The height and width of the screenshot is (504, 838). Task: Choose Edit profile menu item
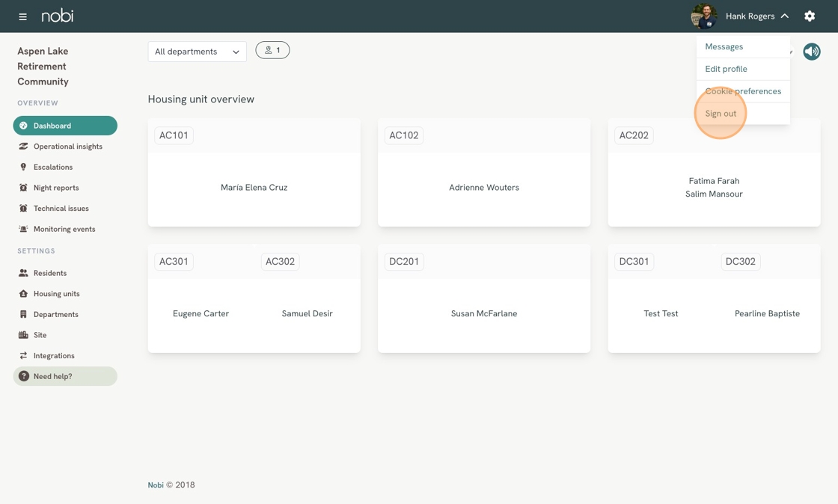pyautogui.click(x=726, y=69)
